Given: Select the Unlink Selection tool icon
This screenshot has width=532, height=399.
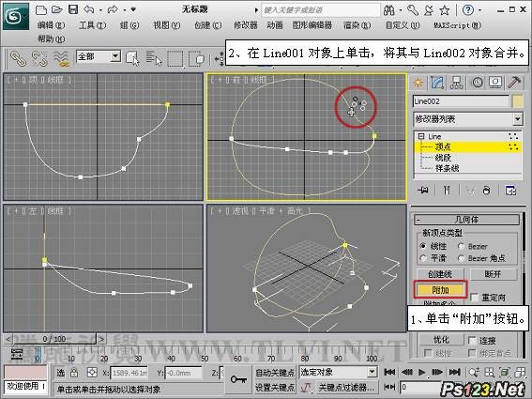Looking at the screenshot, I should click(39, 58).
